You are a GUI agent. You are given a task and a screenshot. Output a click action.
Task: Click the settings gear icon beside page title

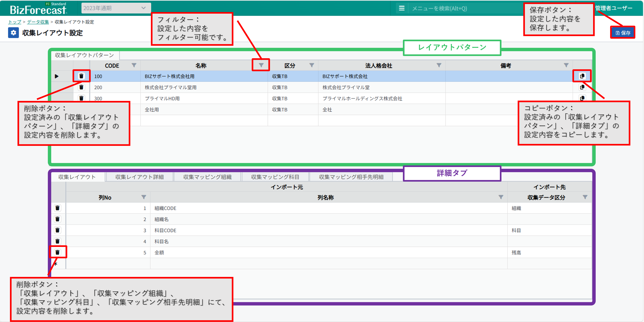[13, 33]
